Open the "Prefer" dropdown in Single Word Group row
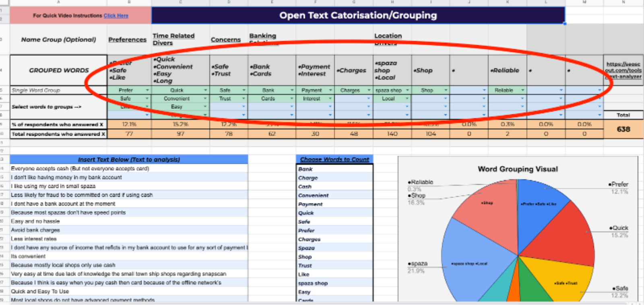The width and height of the screenshot is (644, 305). (129, 90)
